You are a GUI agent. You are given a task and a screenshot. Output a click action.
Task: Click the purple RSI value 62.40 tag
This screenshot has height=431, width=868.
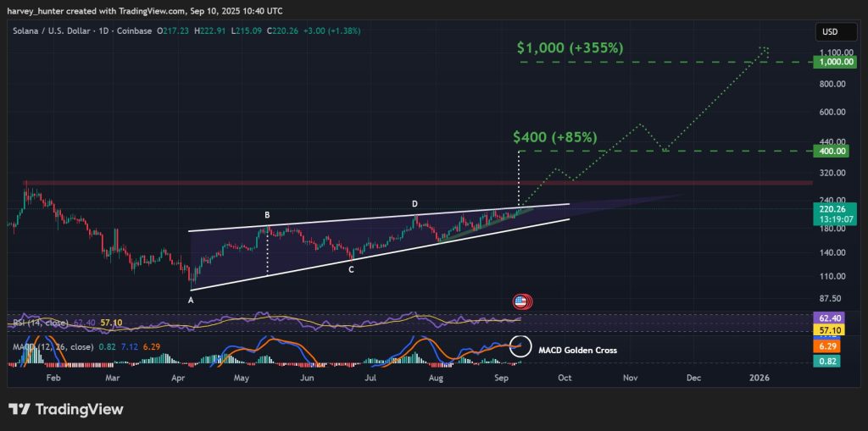[831, 316]
